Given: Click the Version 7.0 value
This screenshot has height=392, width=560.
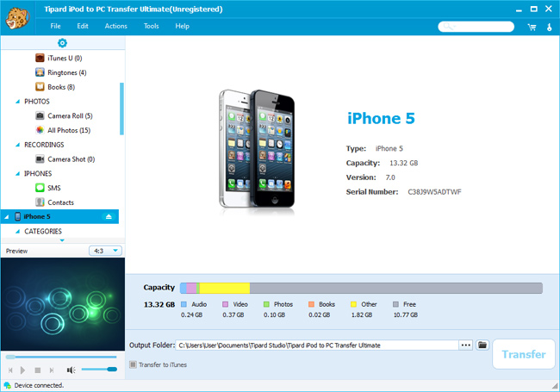Looking at the screenshot, I should 390,177.
